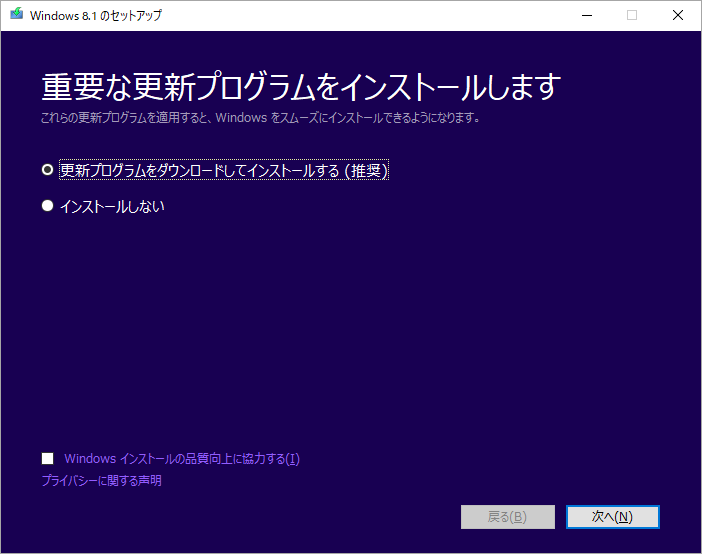The width and height of the screenshot is (702, 554).
Task: Click the インストールしない option label
Action: [x=112, y=206]
